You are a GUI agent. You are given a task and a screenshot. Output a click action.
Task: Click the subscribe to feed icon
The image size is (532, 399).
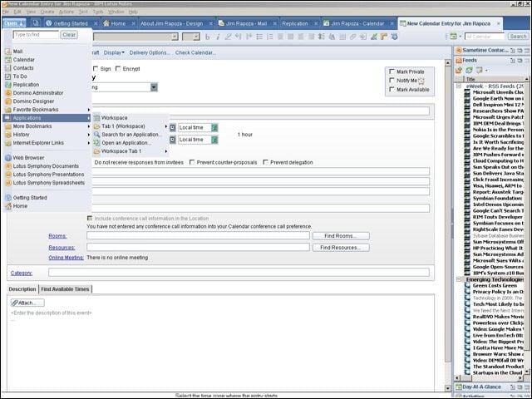(459, 70)
